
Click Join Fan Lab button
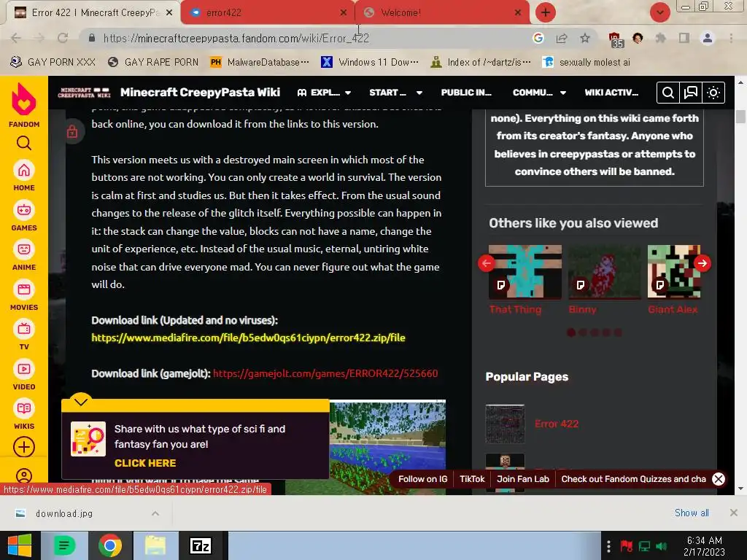pos(523,479)
